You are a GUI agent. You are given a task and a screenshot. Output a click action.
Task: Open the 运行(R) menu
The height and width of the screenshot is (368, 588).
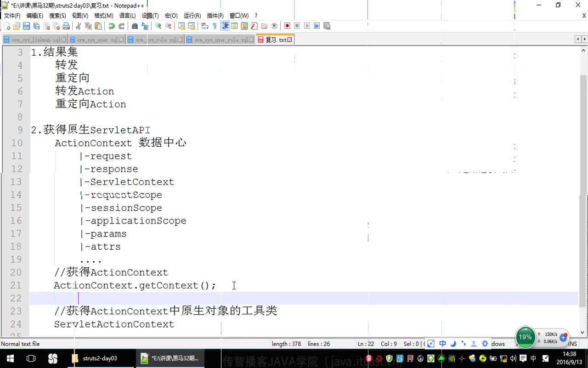tap(192, 16)
